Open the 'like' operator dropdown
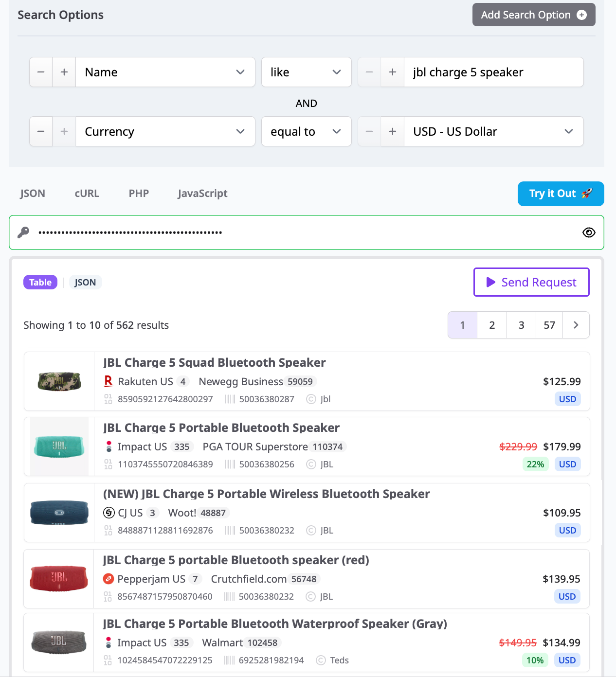Viewport: 616px width, 677px height. point(307,72)
